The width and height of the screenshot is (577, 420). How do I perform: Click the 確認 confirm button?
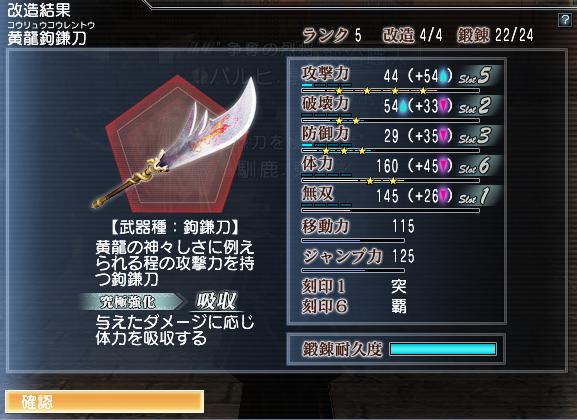[105, 402]
